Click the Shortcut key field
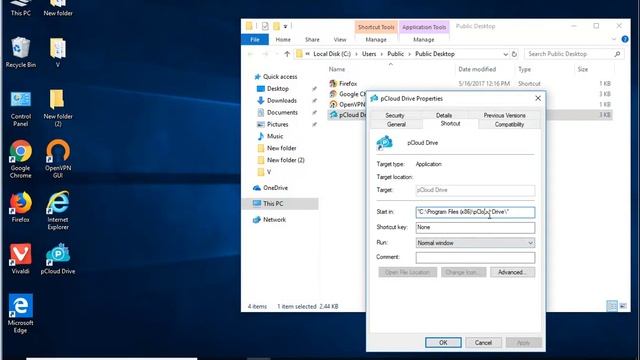The width and height of the screenshot is (640, 360). point(475,228)
